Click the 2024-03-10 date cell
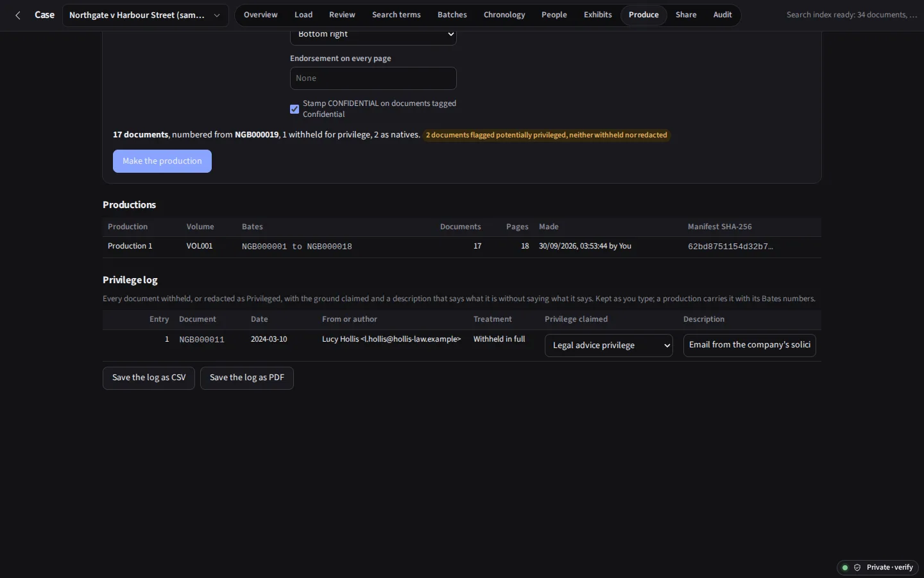Image resolution: width=924 pixels, height=578 pixels. pos(269,339)
